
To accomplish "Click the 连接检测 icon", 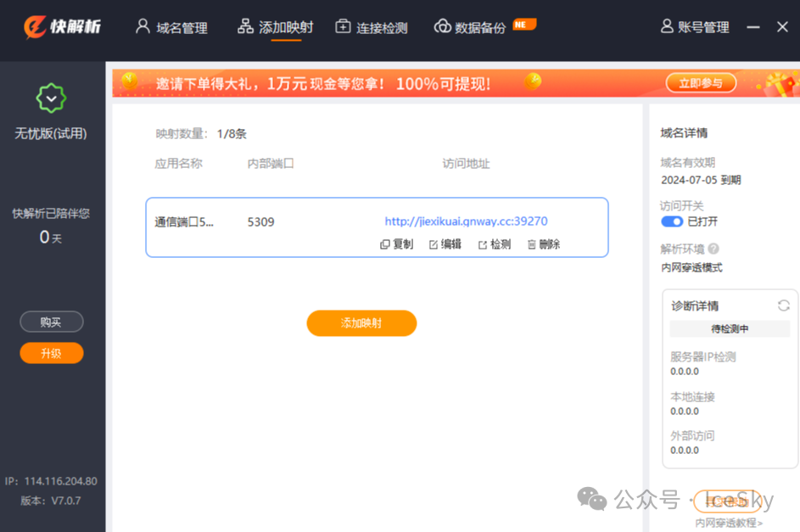I will (343, 26).
